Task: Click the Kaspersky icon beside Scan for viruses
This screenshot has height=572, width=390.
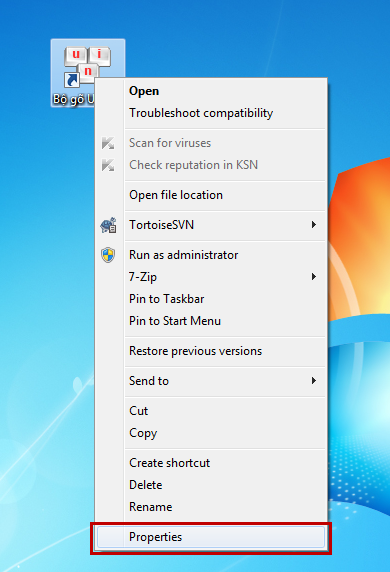Action: [108, 143]
